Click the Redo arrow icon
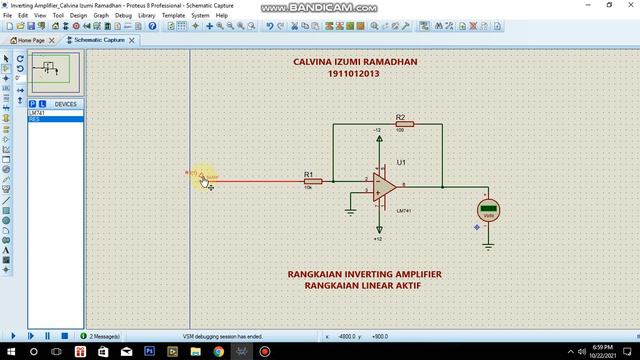640x360 pixels. tap(280, 26)
